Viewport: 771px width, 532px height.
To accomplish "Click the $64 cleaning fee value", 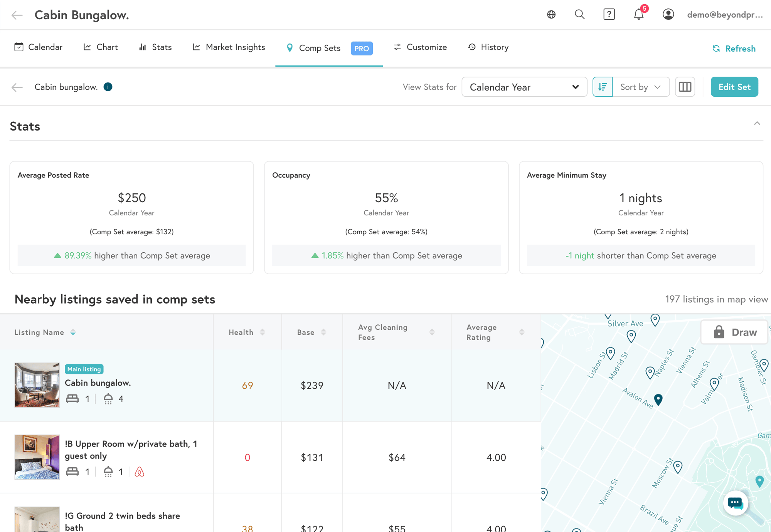I will (397, 457).
